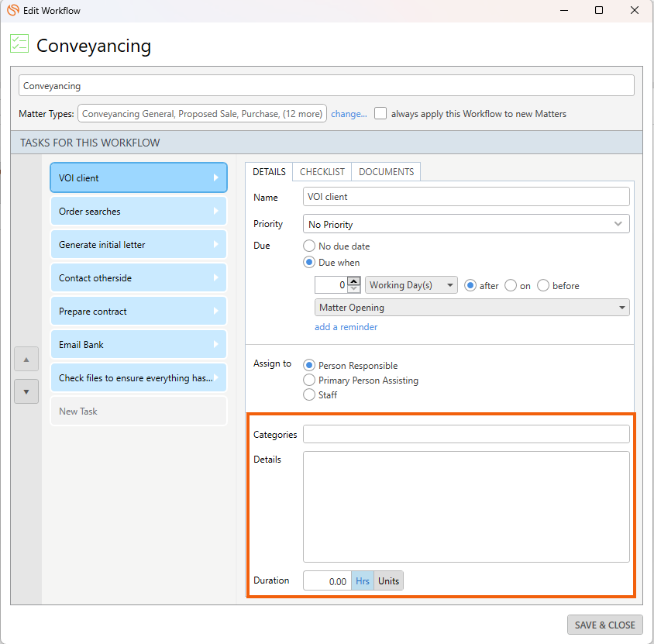The image size is (654, 644).
Task: Click arrow icon on Order searches task
Action: [216, 212]
